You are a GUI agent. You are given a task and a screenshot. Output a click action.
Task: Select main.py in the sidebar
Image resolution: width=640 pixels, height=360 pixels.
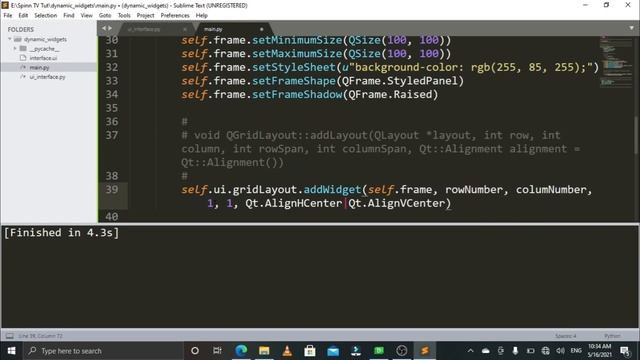coord(39,67)
